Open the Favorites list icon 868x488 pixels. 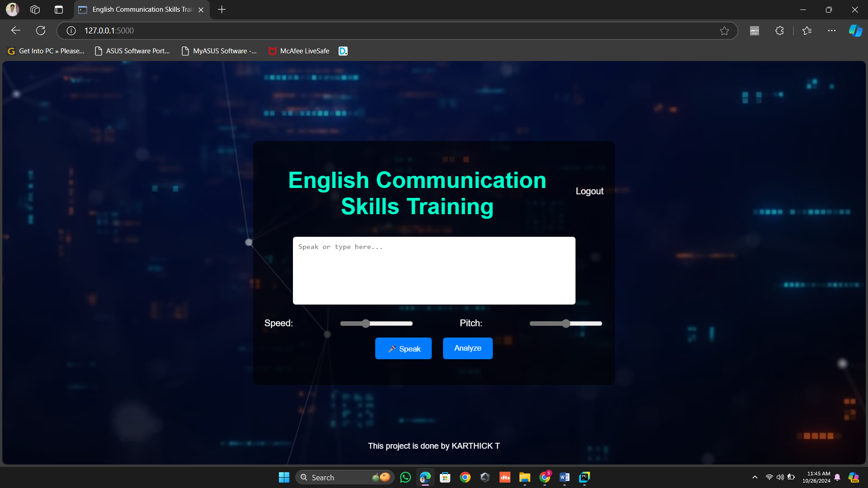807,31
